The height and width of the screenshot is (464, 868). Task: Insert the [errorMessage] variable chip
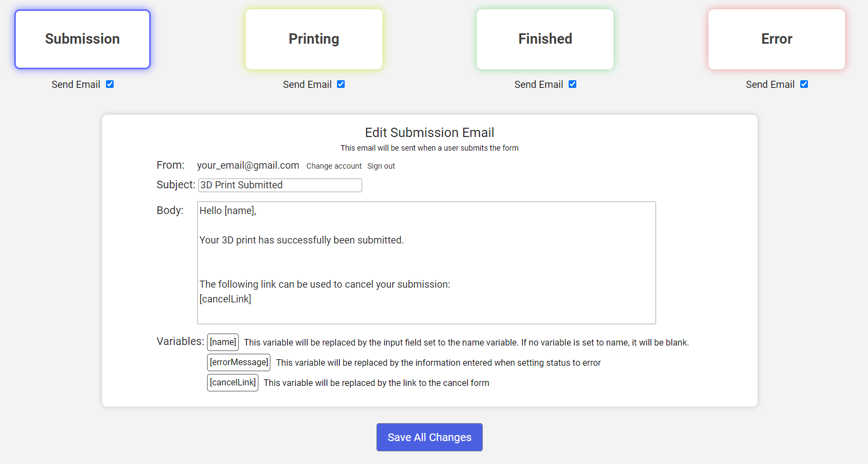239,362
